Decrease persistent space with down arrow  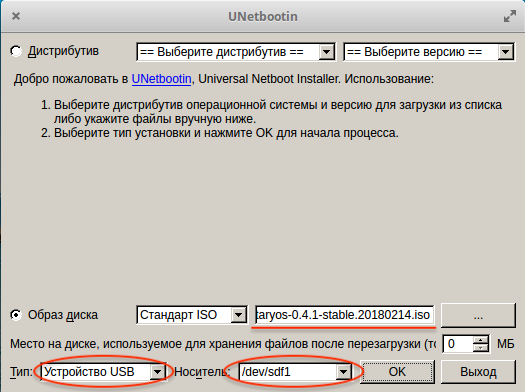tap(481, 348)
